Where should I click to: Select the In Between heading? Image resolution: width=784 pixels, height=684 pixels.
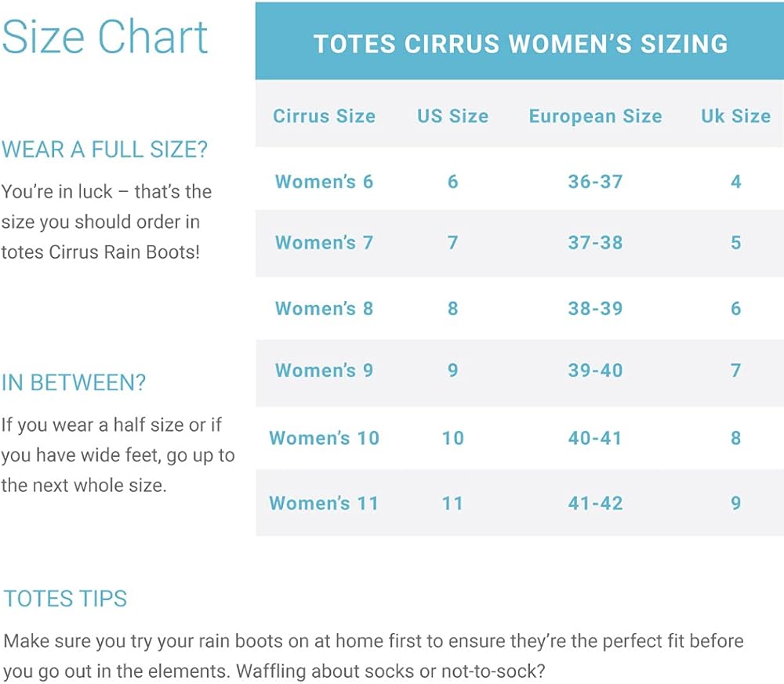(74, 383)
